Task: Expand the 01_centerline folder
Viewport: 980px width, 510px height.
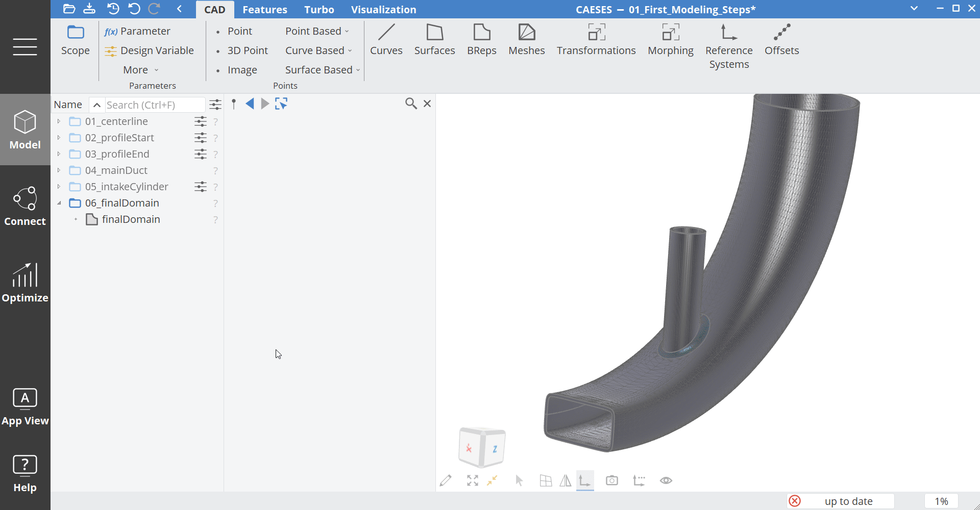Action: coord(59,121)
